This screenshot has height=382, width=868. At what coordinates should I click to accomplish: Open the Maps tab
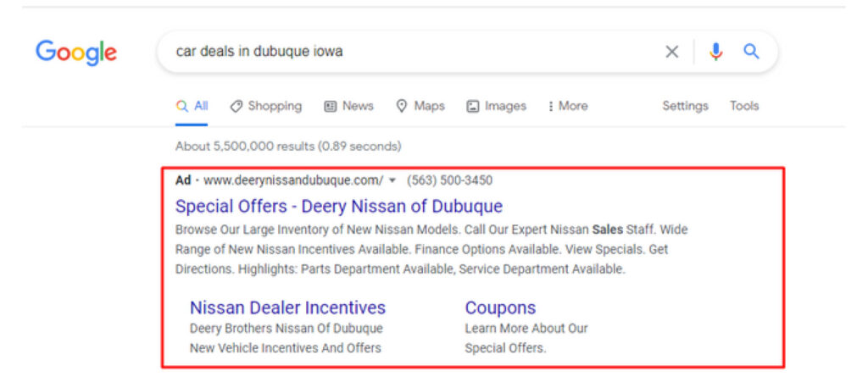pos(420,106)
